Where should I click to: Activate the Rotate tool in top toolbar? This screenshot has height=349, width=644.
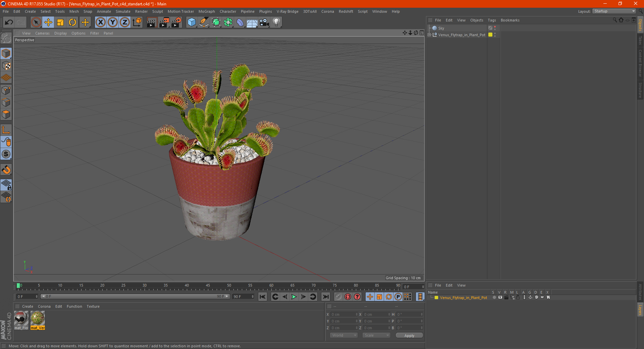(72, 22)
